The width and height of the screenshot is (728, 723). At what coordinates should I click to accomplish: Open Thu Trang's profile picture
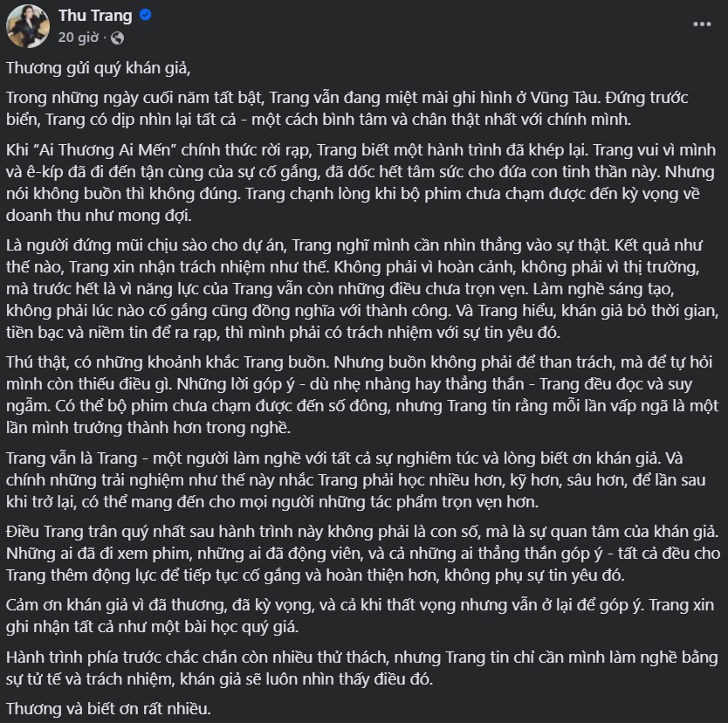[27, 26]
